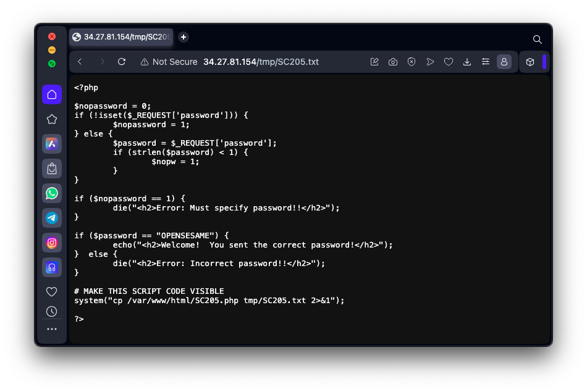Search tabs with magnifier icon
587x392 pixels.
point(537,40)
